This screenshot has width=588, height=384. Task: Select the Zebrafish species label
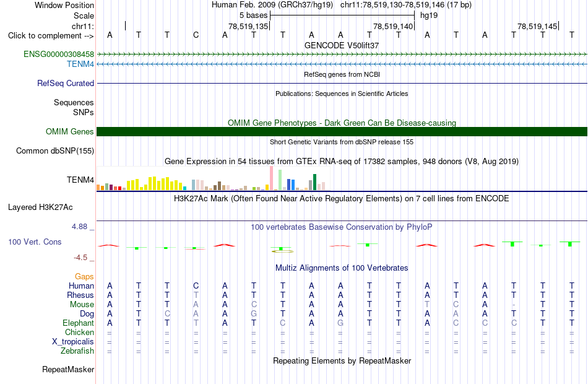click(77, 351)
